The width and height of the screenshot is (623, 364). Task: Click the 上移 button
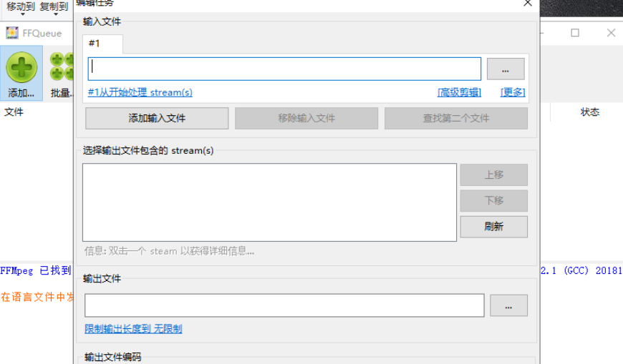point(494,175)
